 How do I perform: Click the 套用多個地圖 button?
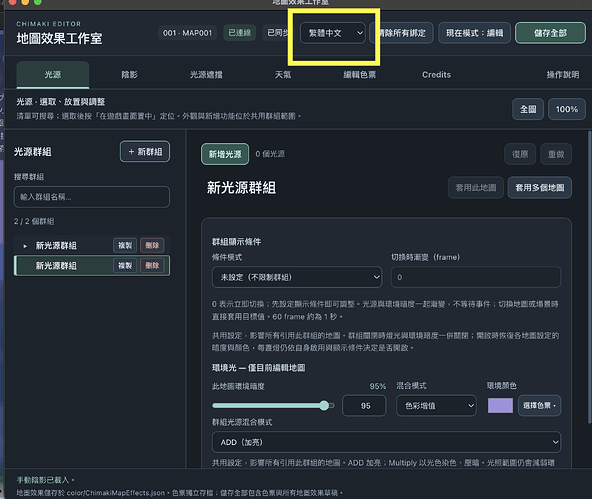[540, 188]
